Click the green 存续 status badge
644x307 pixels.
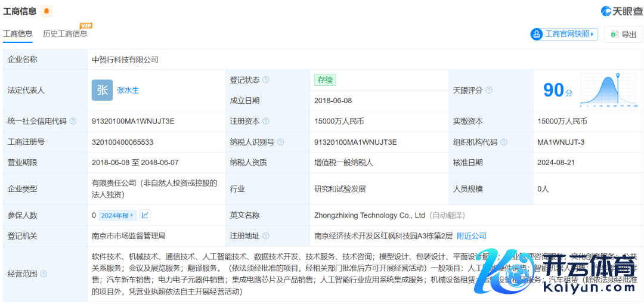click(x=325, y=80)
